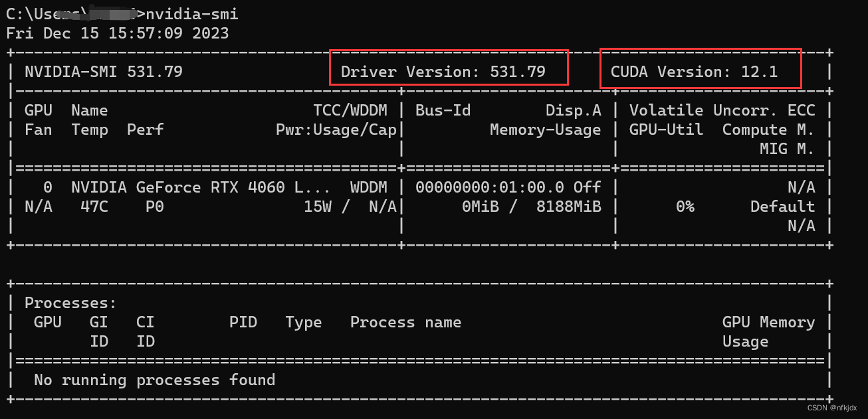Image resolution: width=868 pixels, height=419 pixels.
Task: Click the Disp.A column header
Action: [x=574, y=110]
